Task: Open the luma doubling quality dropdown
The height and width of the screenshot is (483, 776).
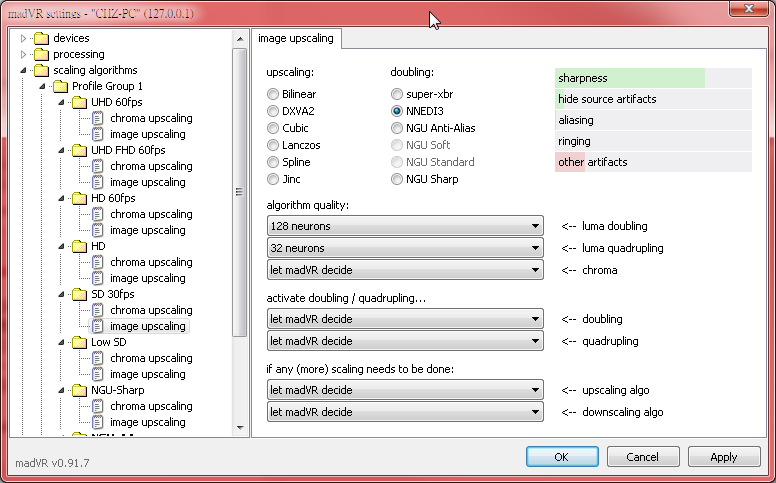Action: click(x=405, y=226)
